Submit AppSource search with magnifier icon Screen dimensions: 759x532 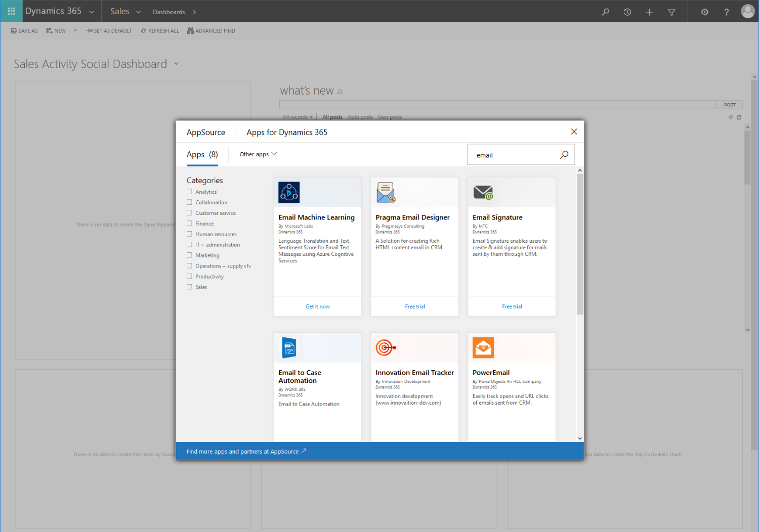point(564,155)
